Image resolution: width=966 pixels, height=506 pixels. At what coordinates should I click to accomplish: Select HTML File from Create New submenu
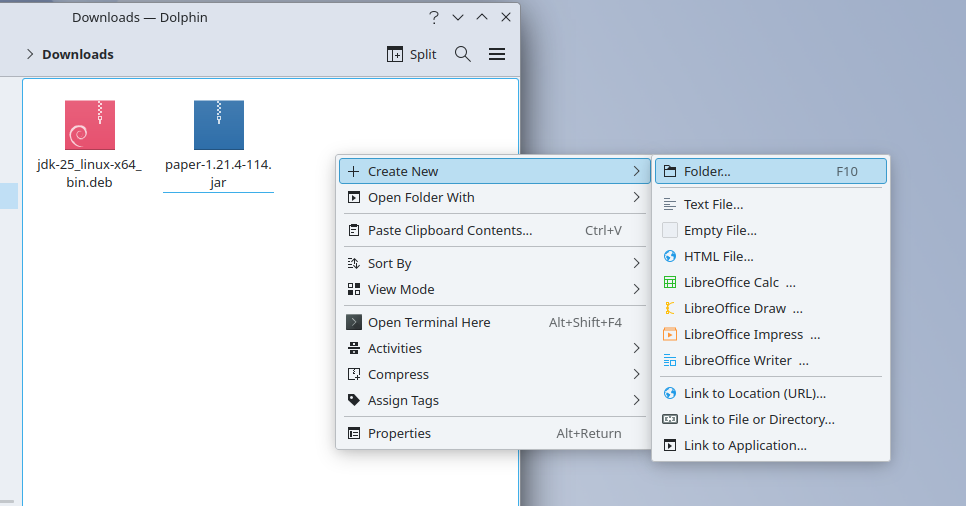click(x=718, y=256)
